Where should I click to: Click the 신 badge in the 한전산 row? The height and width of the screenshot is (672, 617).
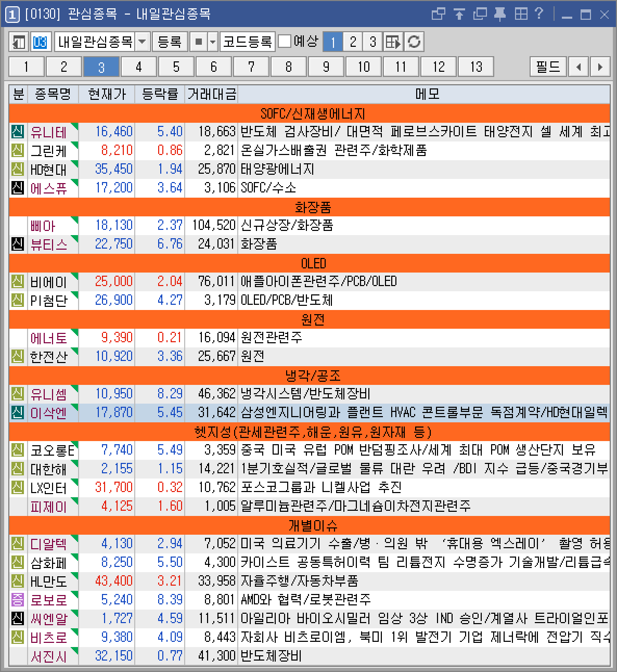point(18,356)
